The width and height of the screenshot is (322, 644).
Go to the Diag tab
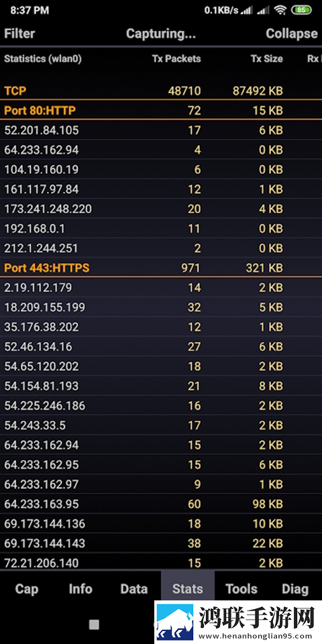coord(295,589)
